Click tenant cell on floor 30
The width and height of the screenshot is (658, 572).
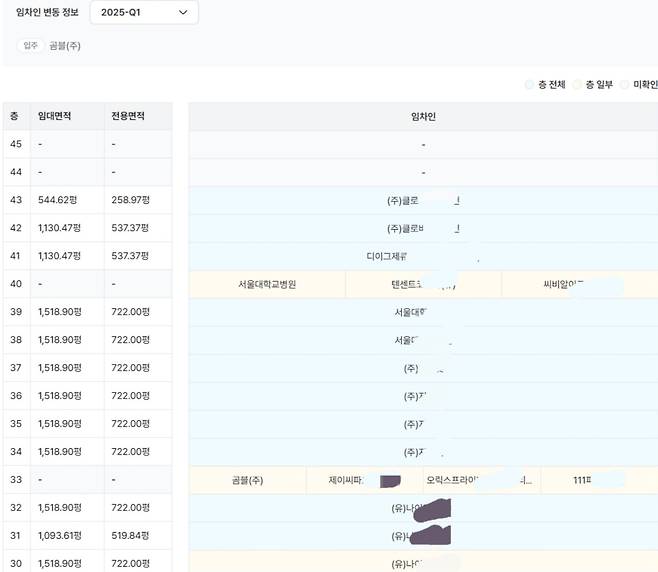[423, 562]
